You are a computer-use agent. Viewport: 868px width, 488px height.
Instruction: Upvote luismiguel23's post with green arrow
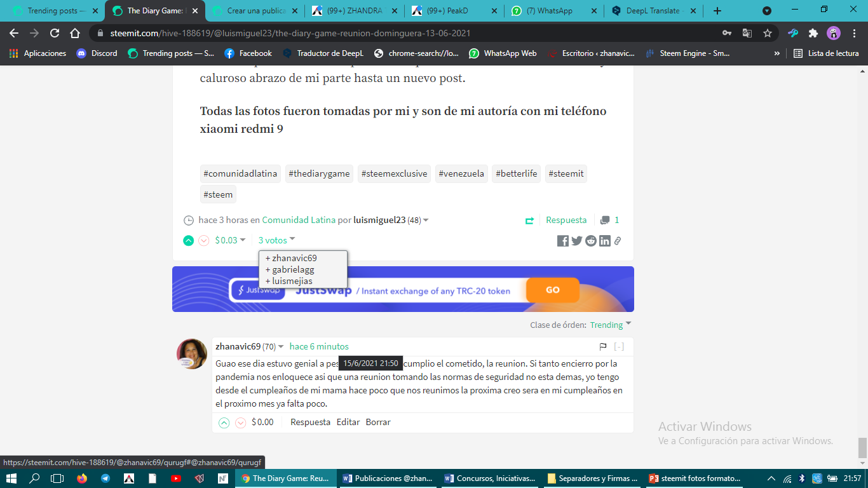click(x=188, y=240)
